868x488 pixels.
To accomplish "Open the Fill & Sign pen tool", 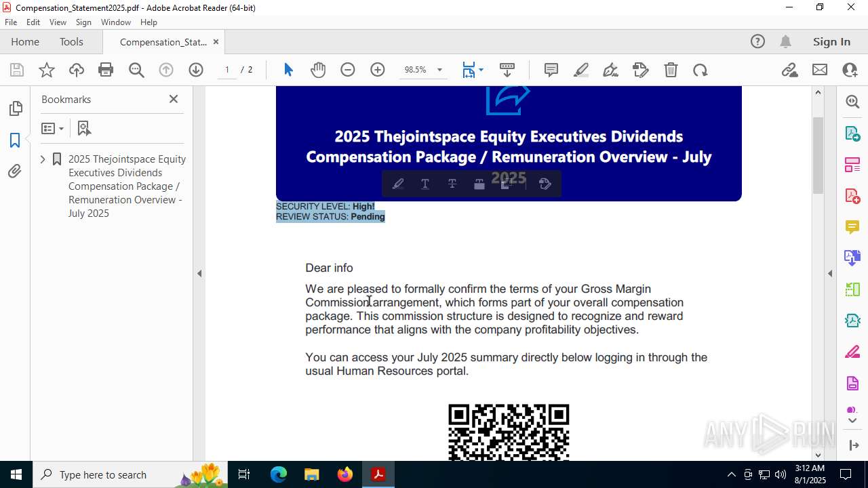I will (x=611, y=70).
